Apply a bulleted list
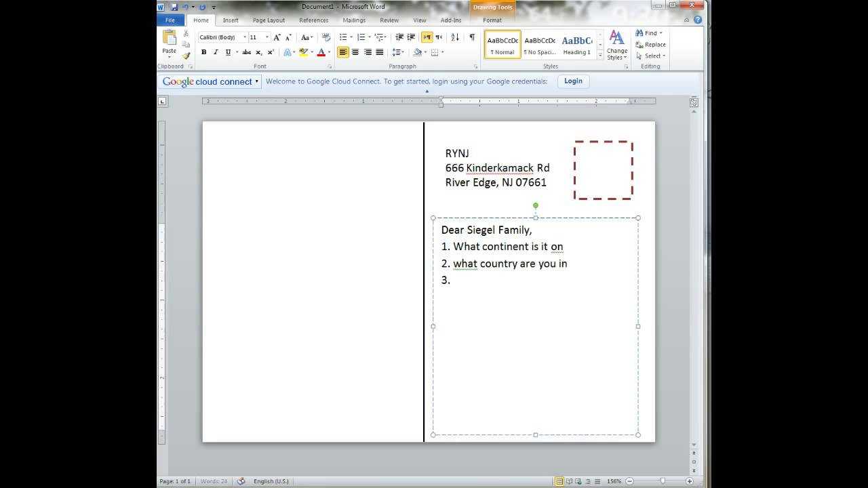Viewport: 868px width, 488px height. 343,37
